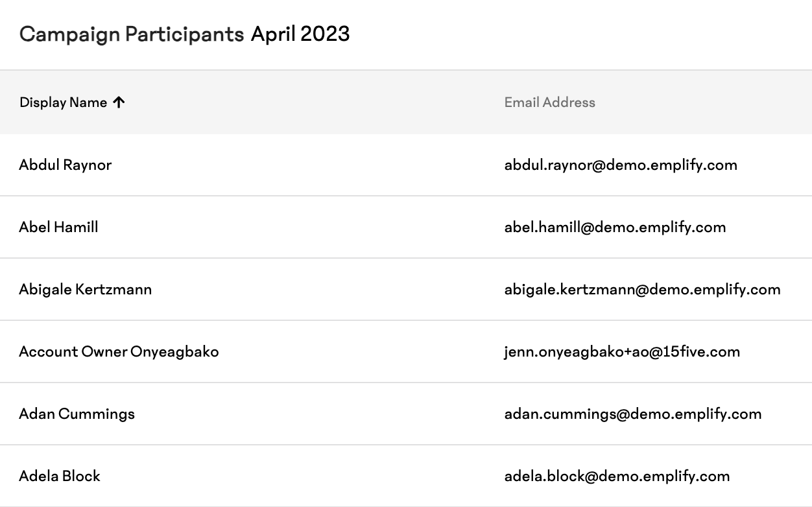Click email abdul.raynor@demo.emplify.com
The height and width of the screenshot is (507, 812).
click(621, 165)
